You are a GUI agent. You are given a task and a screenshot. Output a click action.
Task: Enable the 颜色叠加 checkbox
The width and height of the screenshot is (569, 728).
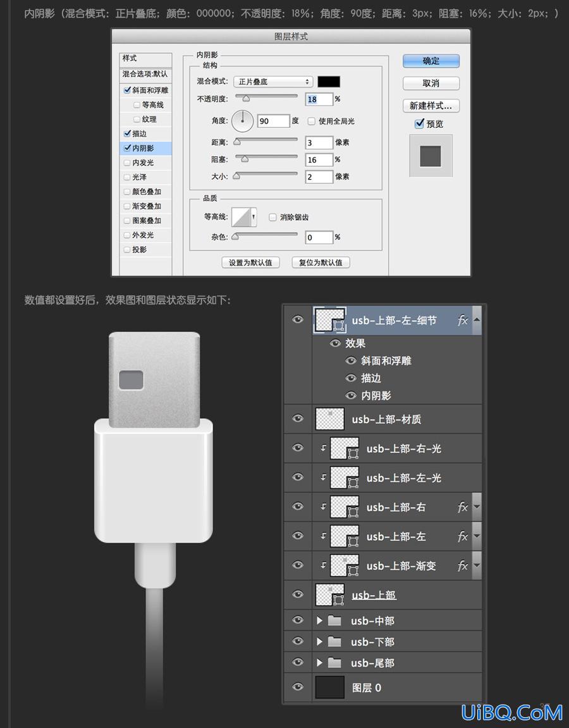[x=127, y=191]
